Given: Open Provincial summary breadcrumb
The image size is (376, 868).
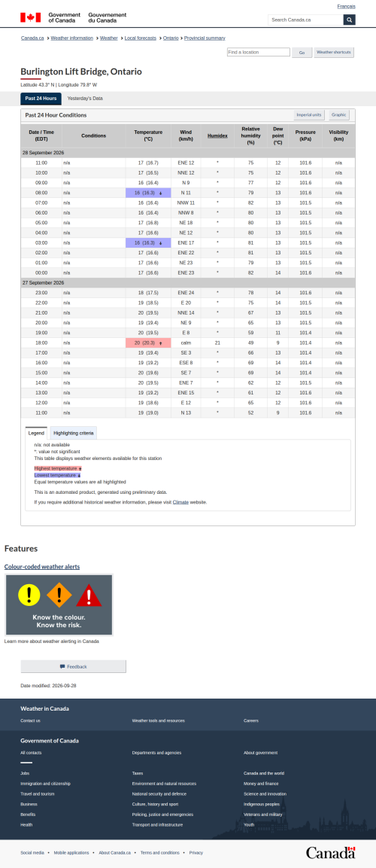Looking at the screenshot, I should coord(205,38).
